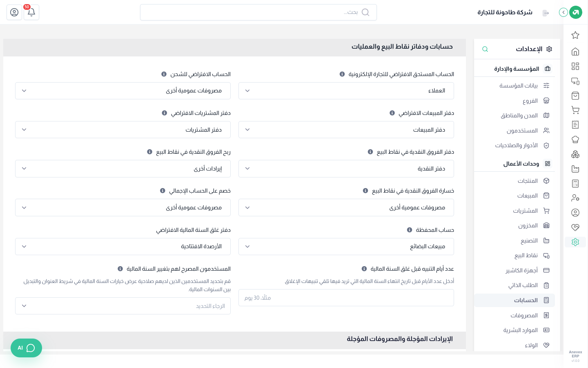Image resolution: width=588 pixels, height=368 pixels.
Task: Go to home icon in the right rail
Action: pos(575,52)
